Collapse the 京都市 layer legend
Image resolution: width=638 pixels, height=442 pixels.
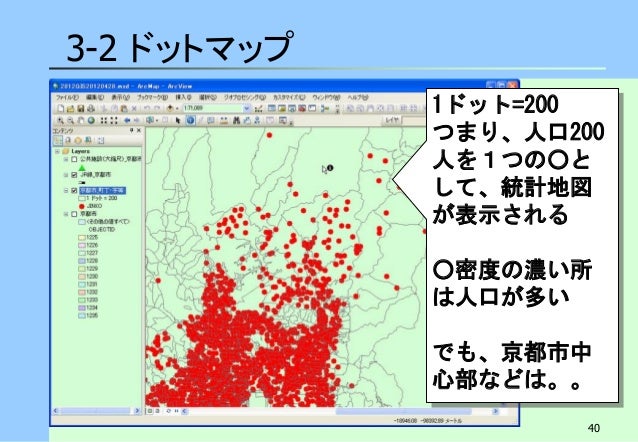click(66, 214)
